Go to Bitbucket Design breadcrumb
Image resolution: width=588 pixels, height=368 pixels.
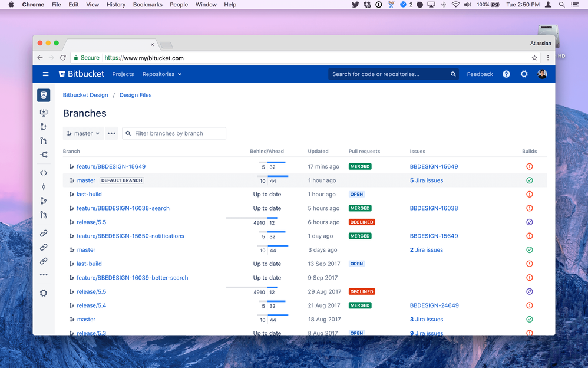(85, 95)
